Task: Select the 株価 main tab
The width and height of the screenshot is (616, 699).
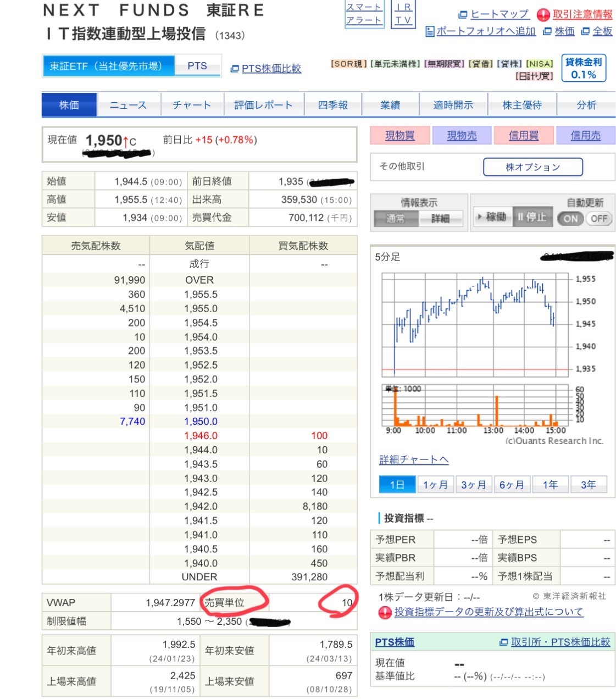Action: pyautogui.click(x=69, y=105)
